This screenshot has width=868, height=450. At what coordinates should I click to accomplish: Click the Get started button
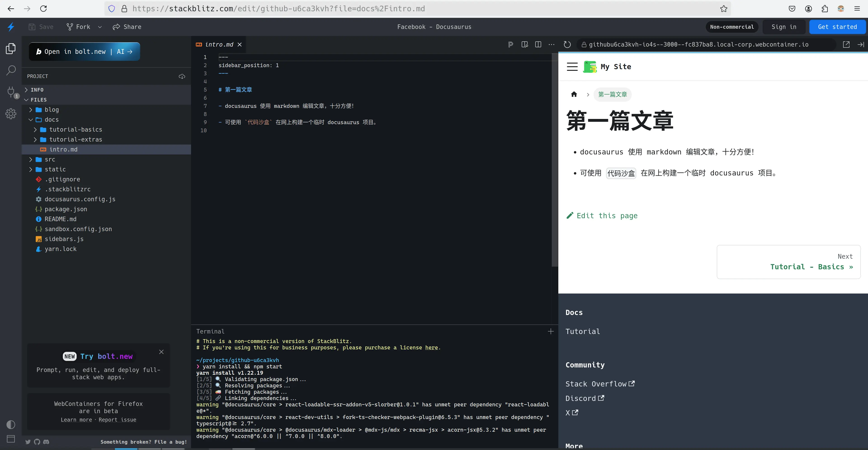[837, 27]
